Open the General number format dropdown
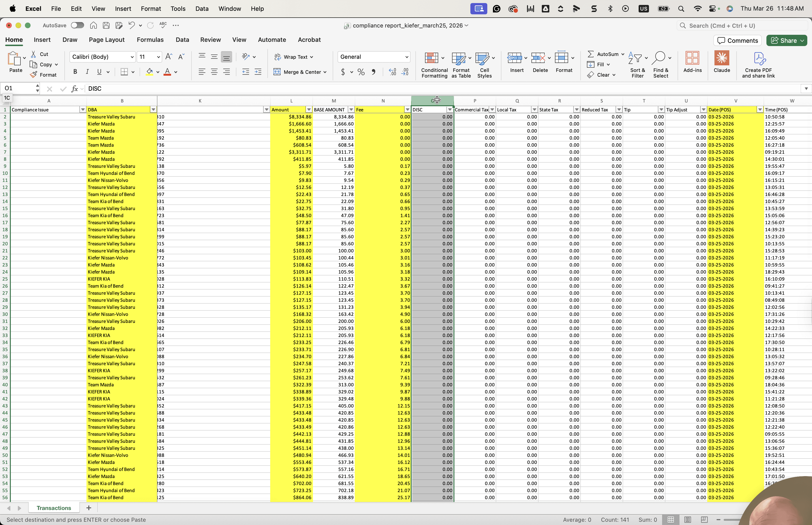Viewport: 812px width, 525px height. (x=406, y=57)
